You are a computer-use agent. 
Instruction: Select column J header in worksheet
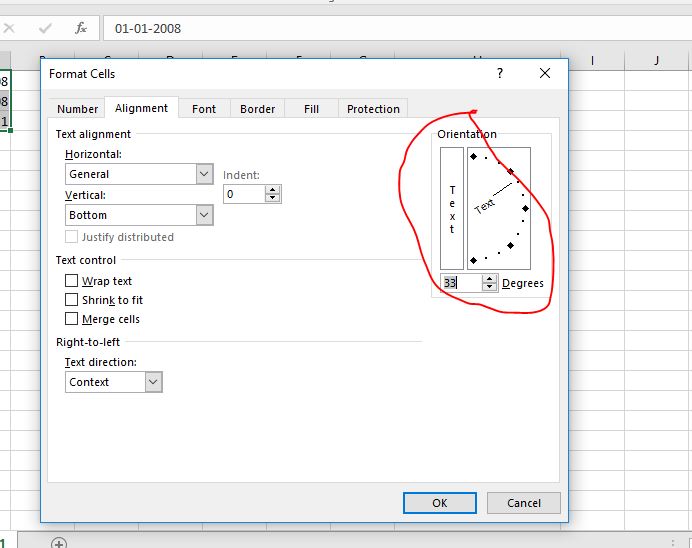tap(656, 61)
